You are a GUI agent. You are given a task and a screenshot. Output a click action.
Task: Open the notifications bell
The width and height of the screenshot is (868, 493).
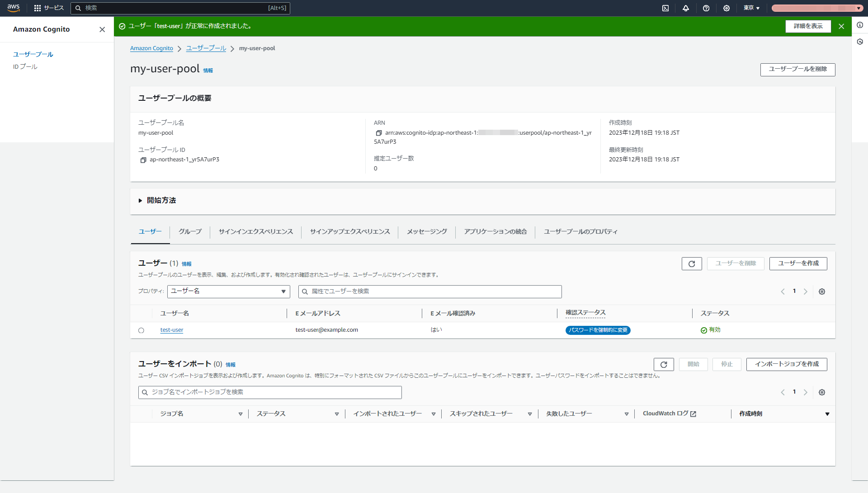tap(686, 8)
